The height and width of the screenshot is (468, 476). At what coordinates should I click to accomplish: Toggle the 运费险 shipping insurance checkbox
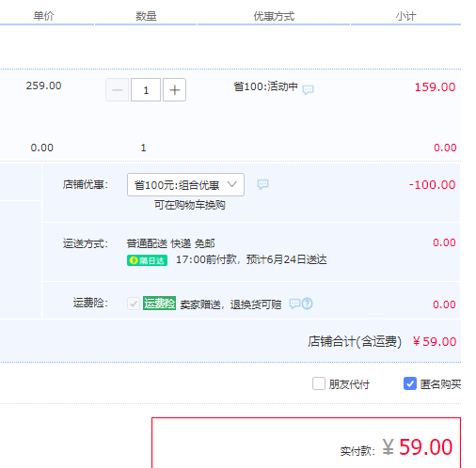click(x=134, y=304)
